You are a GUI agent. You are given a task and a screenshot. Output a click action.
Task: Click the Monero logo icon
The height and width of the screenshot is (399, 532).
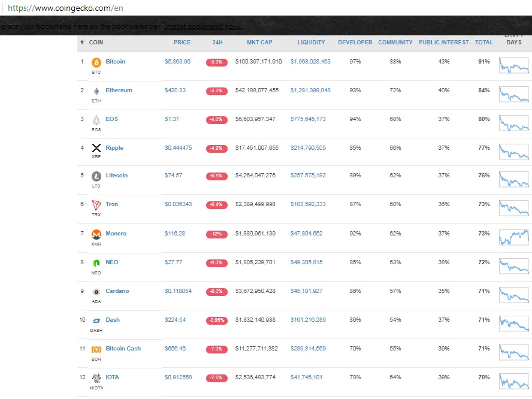[x=96, y=234]
